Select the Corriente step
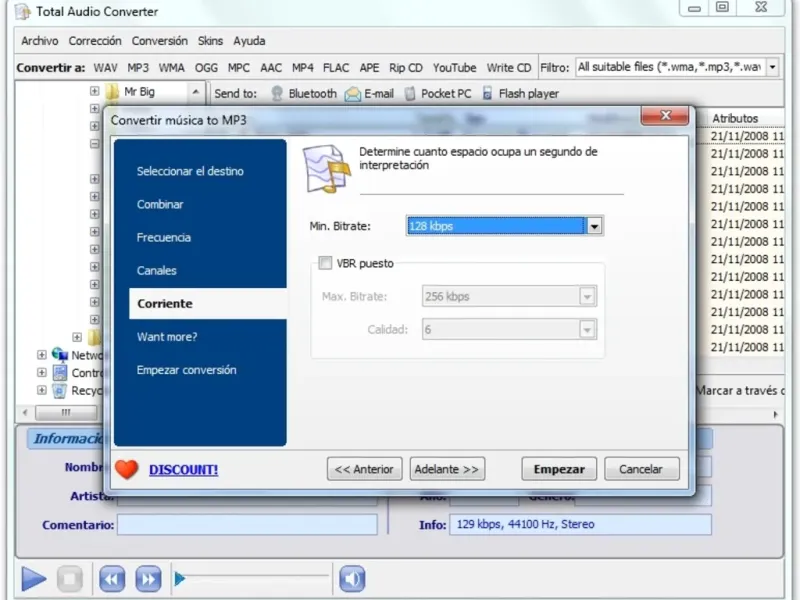The height and width of the screenshot is (600, 800). point(208,304)
